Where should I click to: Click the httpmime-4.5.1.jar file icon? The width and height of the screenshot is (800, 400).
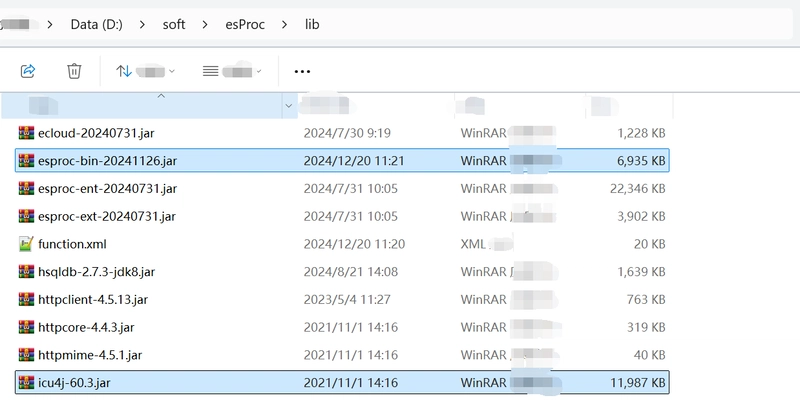coord(26,355)
